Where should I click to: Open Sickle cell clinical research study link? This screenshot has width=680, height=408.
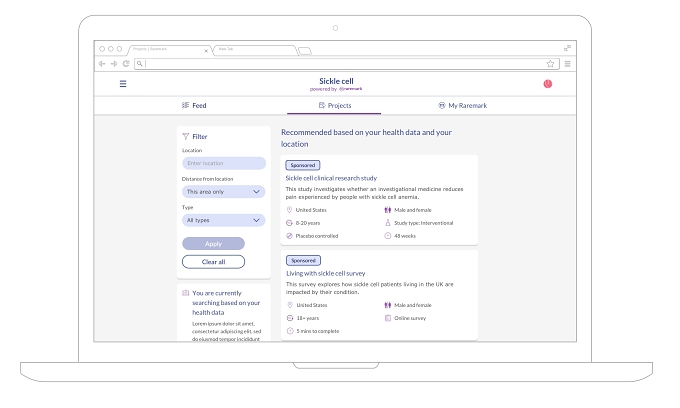(331, 178)
